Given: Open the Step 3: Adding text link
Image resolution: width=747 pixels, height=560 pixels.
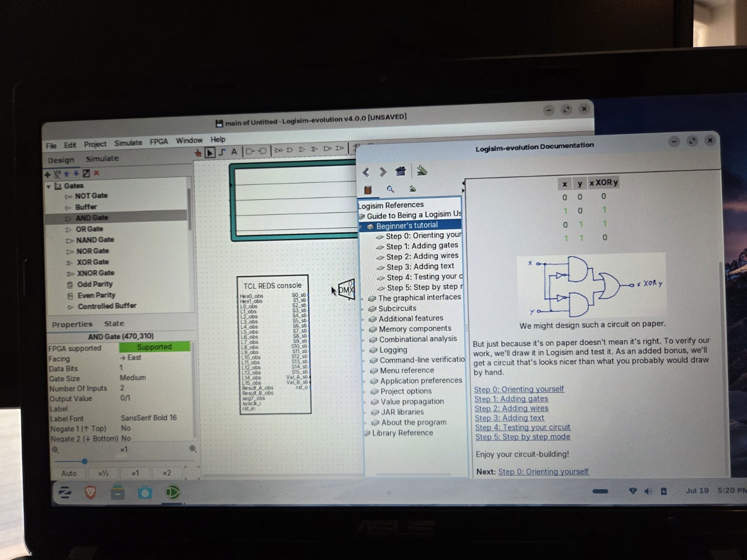Looking at the screenshot, I should (x=509, y=418).
